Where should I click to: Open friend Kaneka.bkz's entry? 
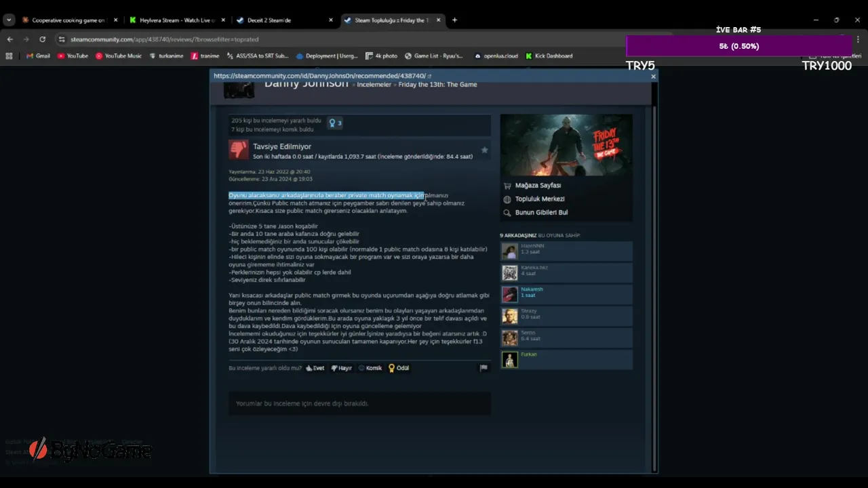(566, 272)
